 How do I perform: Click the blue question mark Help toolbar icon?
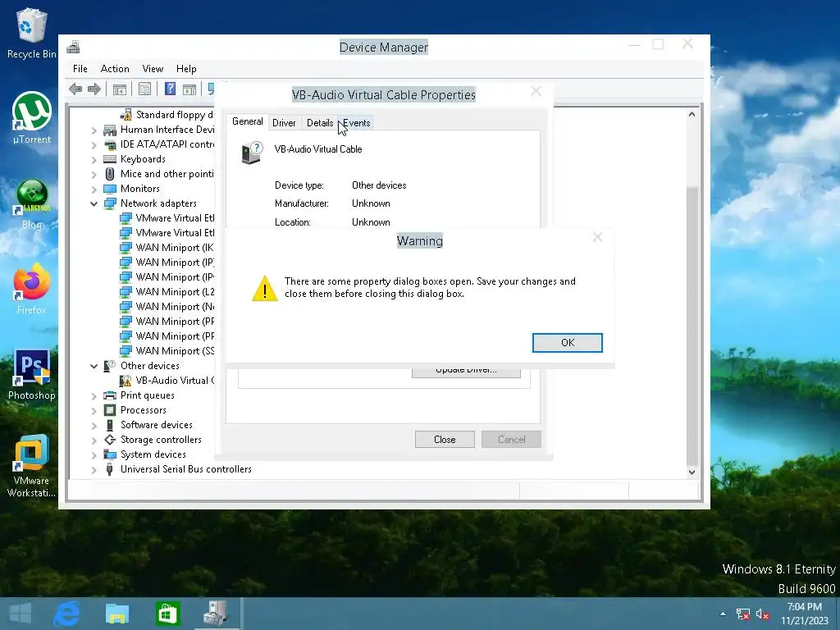click(x=171, y=89)
